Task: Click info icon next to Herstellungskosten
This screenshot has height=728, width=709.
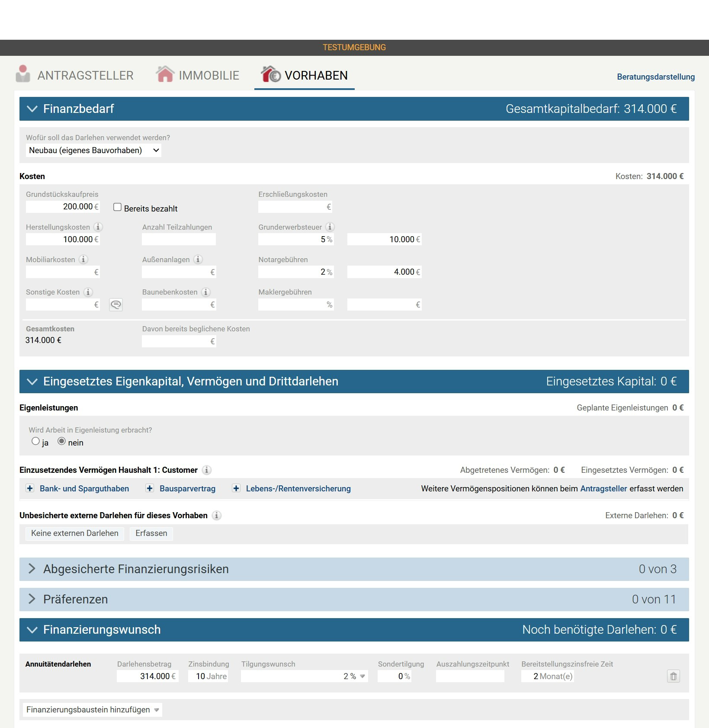Action: 98,227
